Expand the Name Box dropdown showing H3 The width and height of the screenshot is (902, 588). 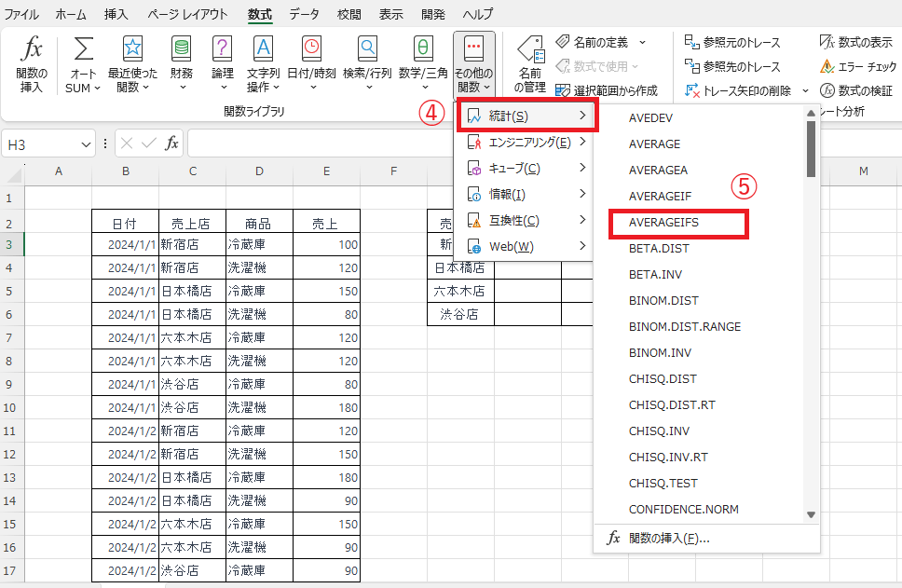pyautogui.click(x=87, y=144)
